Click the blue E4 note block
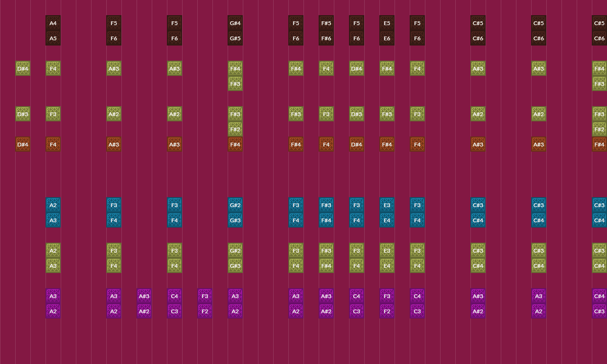Viewport: 607px width, 364px height. [387, 220]
